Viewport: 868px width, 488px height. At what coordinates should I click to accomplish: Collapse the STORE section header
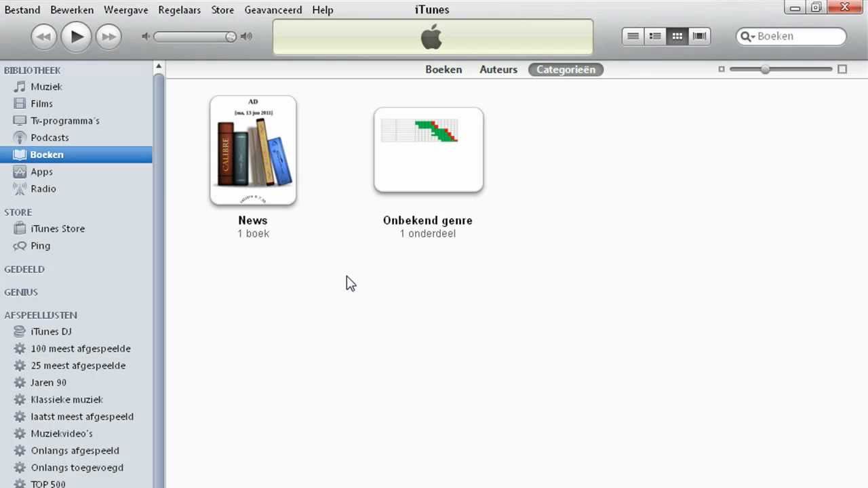(18, 212)
